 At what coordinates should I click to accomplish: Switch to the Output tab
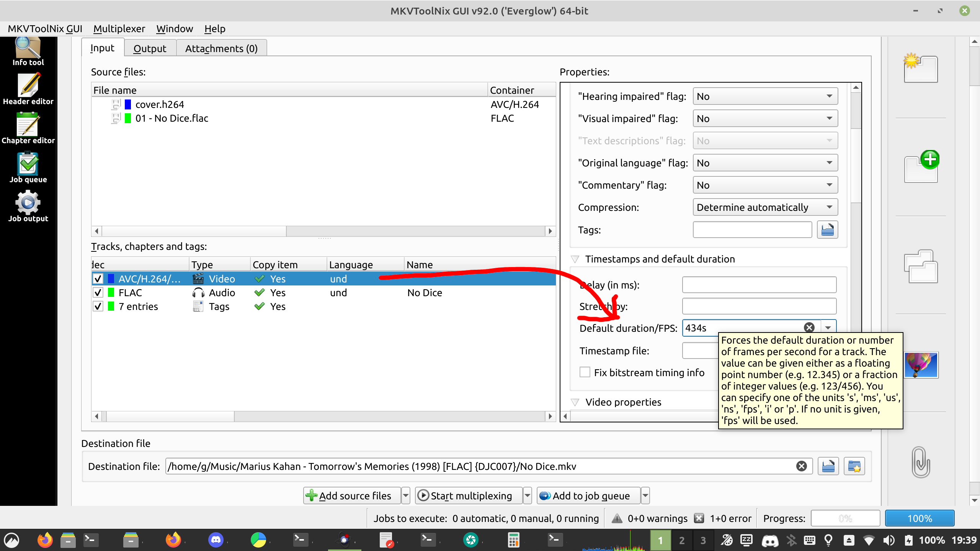150,48
